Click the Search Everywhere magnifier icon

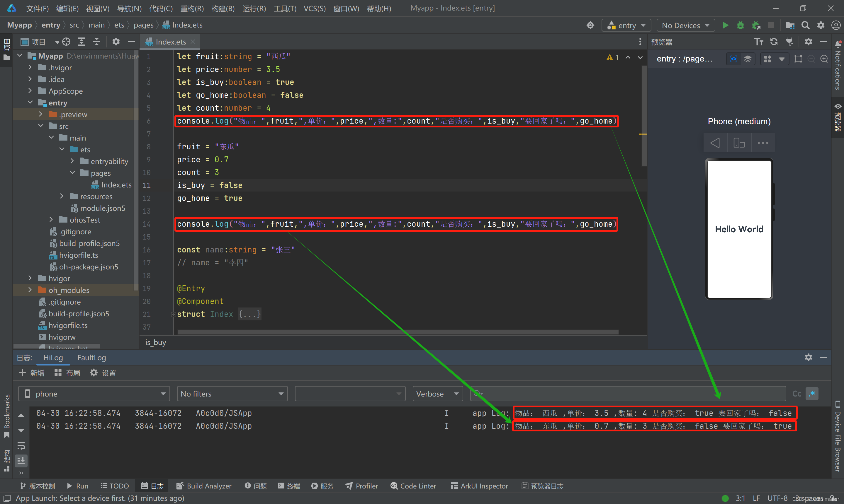tap(805, 25)
